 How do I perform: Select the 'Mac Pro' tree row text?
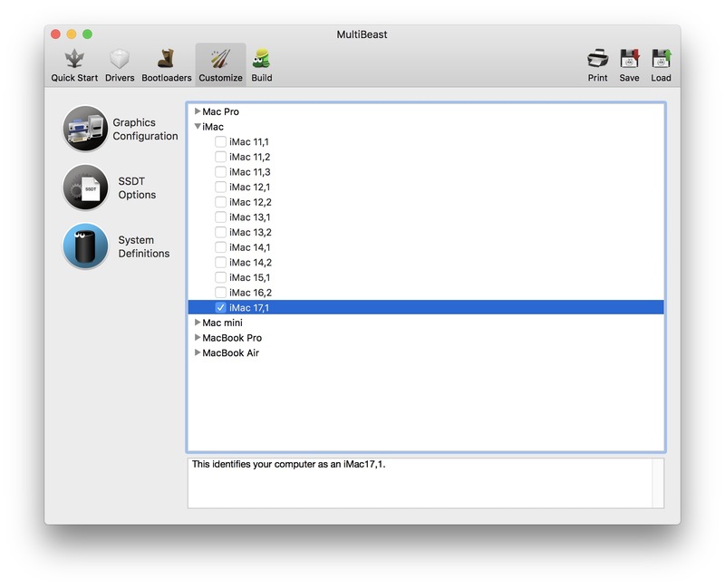click(220, 111)
